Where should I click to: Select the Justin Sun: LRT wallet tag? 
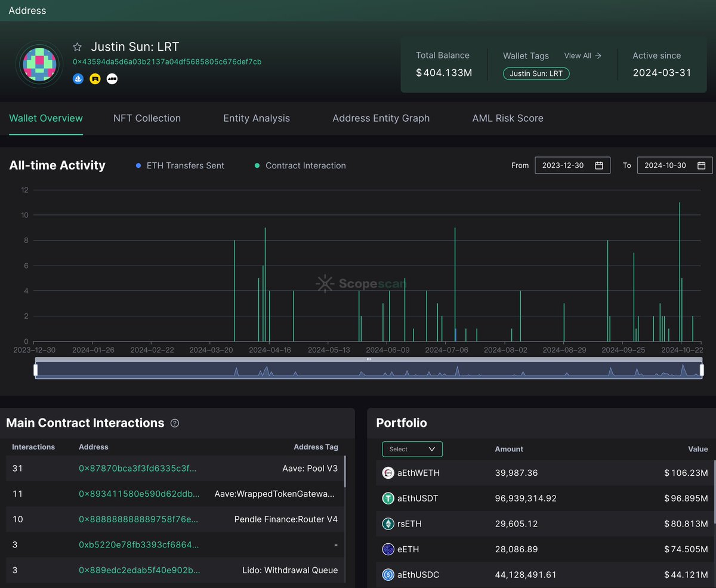[x=536, y=73]
